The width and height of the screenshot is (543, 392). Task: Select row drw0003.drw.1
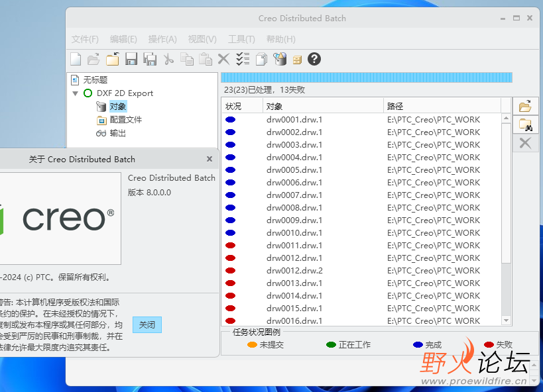(x=362, y=144)
